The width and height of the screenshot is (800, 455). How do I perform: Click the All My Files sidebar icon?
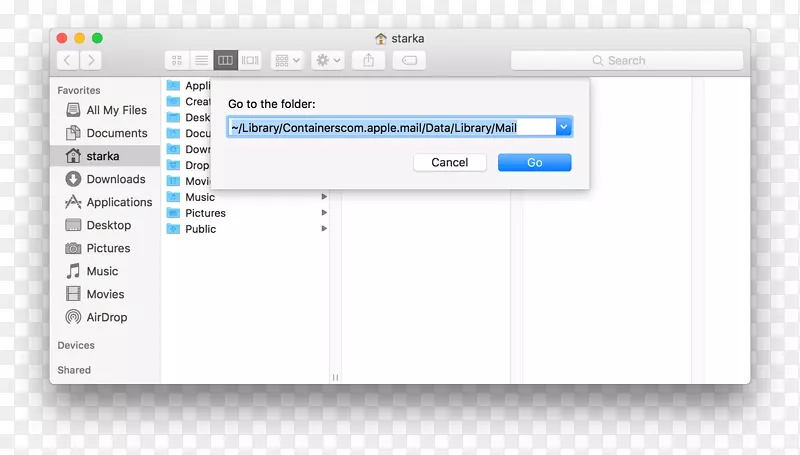(73, 110)
